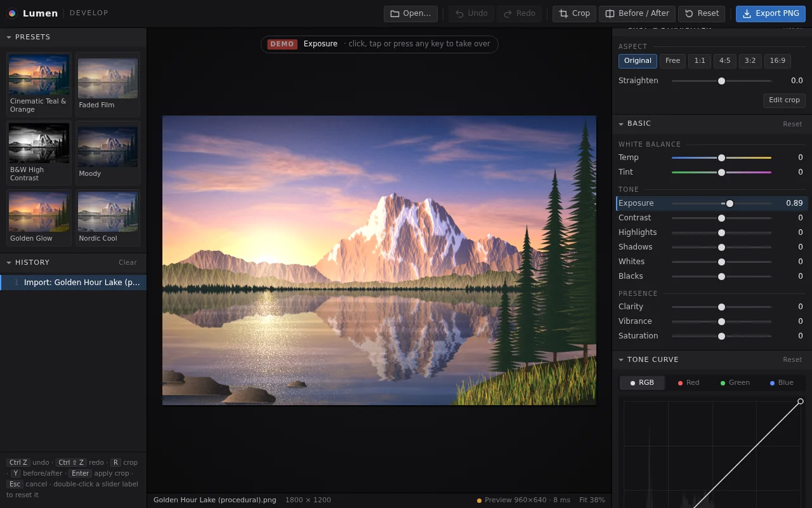
Task: Click the Fit 38% zoom indicator
Action: (x=592, y=500)
